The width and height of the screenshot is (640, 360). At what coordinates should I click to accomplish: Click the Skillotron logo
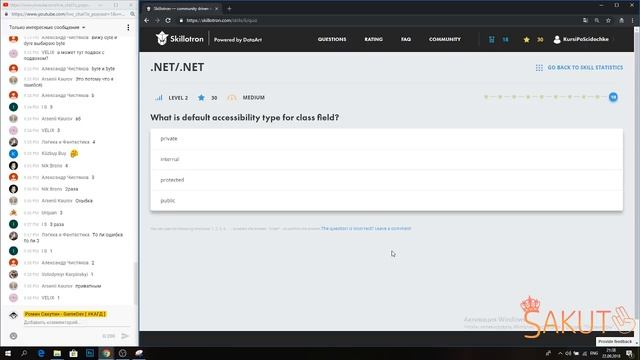[x=179, y=39]
